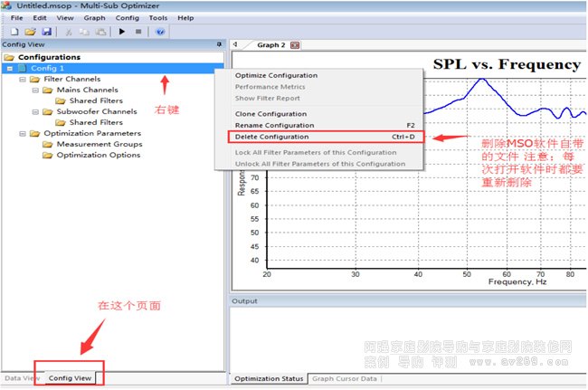Stop optimization with the stop icon
Screen dimensions: 588x390
click(x=138, y=31)
